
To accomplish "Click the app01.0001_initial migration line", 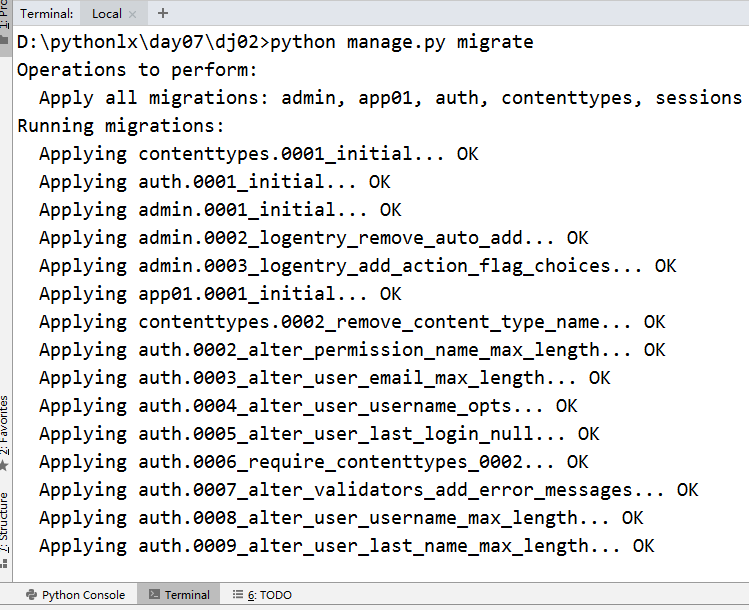I will coord(220,294).
